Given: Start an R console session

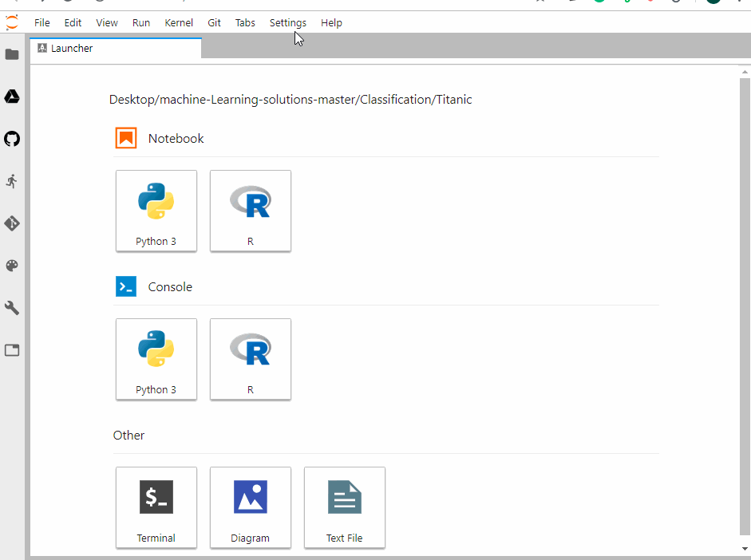Looking at the screenshot, I should point(251,359).
